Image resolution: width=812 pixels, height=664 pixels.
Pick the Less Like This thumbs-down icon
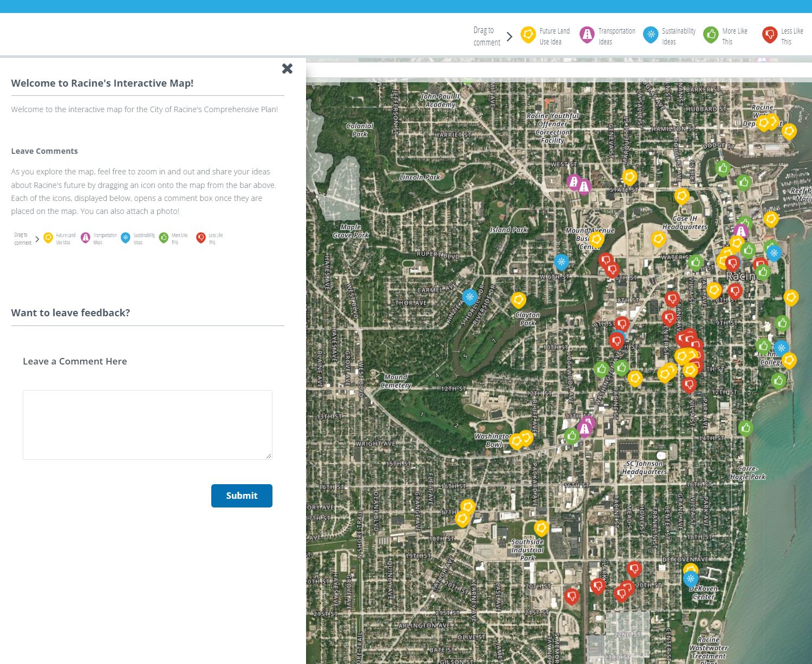[770, 34]
